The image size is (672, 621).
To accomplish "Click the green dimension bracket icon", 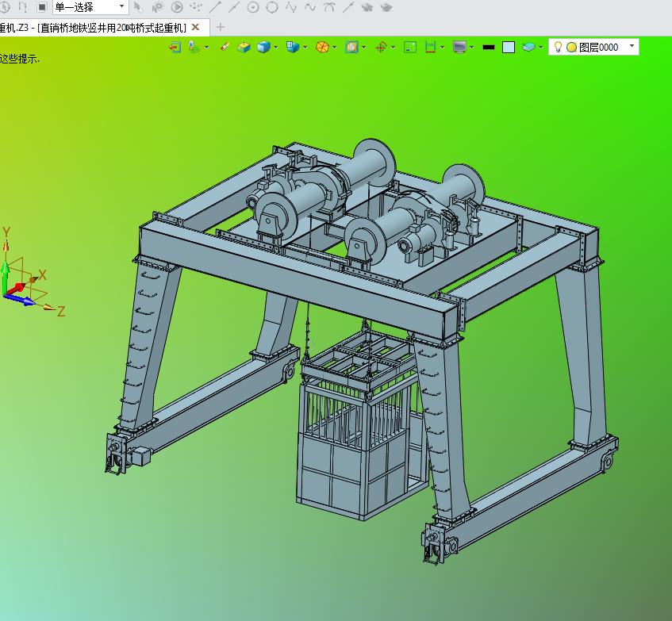I will [x=430, y=48].
